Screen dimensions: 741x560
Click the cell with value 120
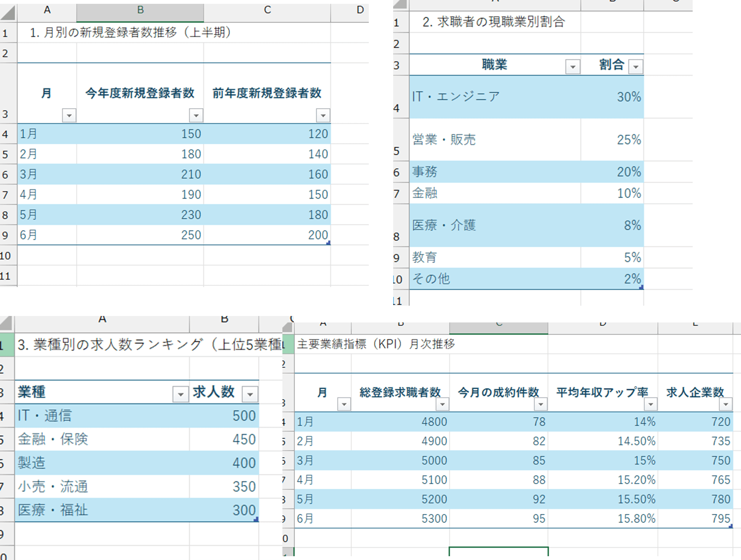pyautogui.click(x=267, y=134)
